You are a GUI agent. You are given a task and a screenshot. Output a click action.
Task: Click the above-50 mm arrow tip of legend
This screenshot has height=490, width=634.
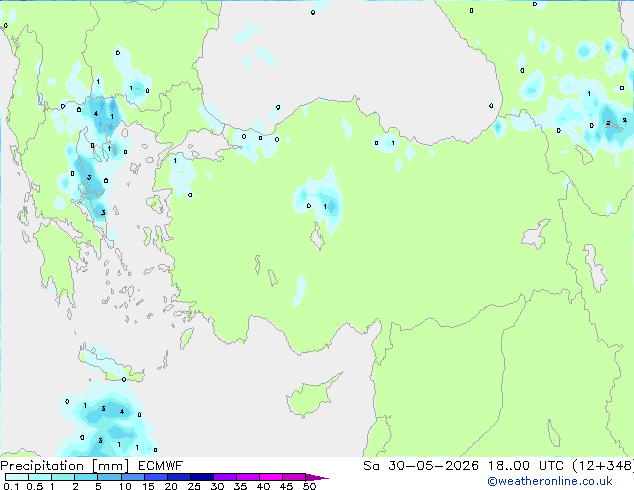tap(317, 477)
